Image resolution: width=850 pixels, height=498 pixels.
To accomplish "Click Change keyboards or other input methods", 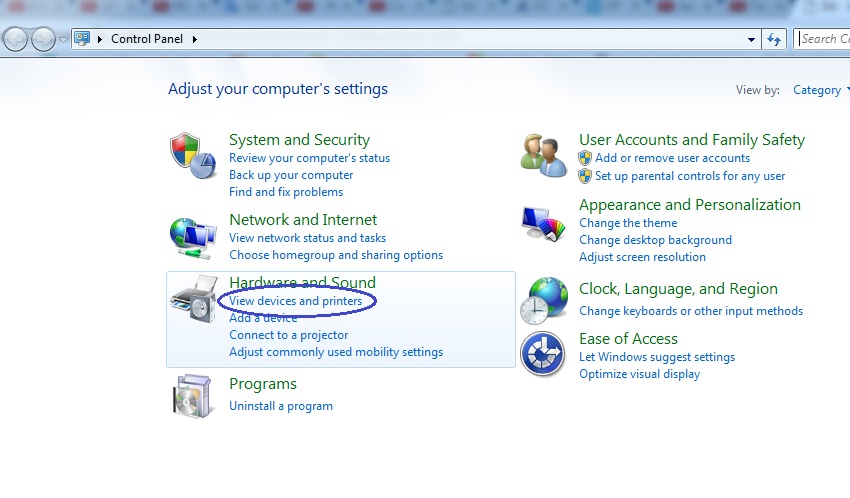I will click(691, 311).
